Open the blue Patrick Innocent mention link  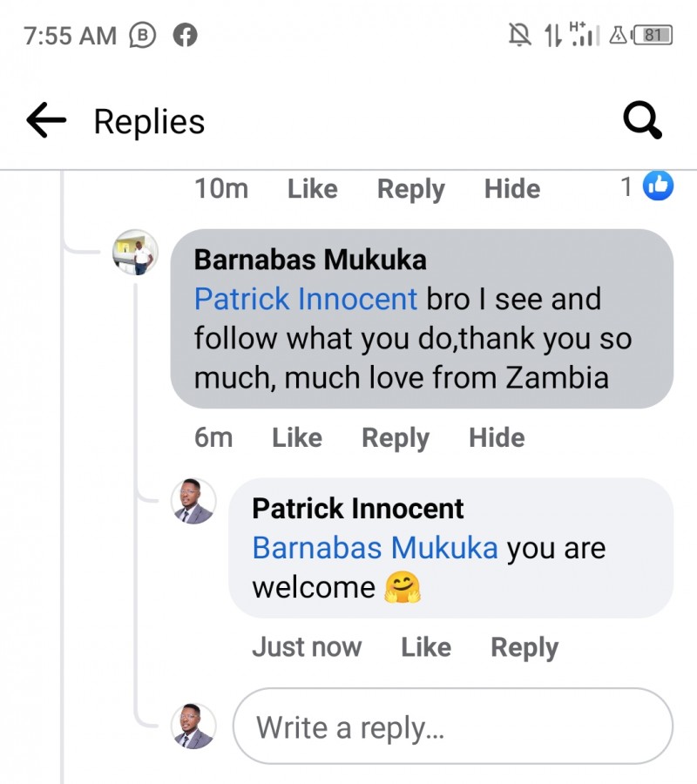tap(306, 299)
